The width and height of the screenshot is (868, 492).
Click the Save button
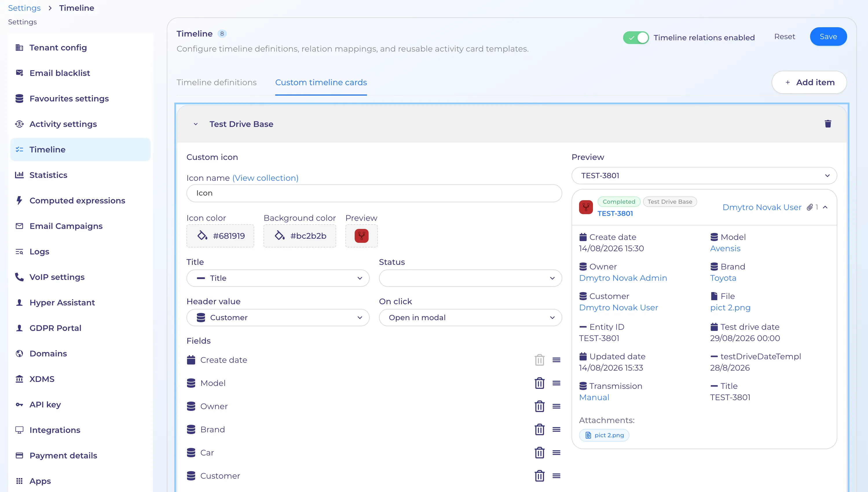pos(828,37)
